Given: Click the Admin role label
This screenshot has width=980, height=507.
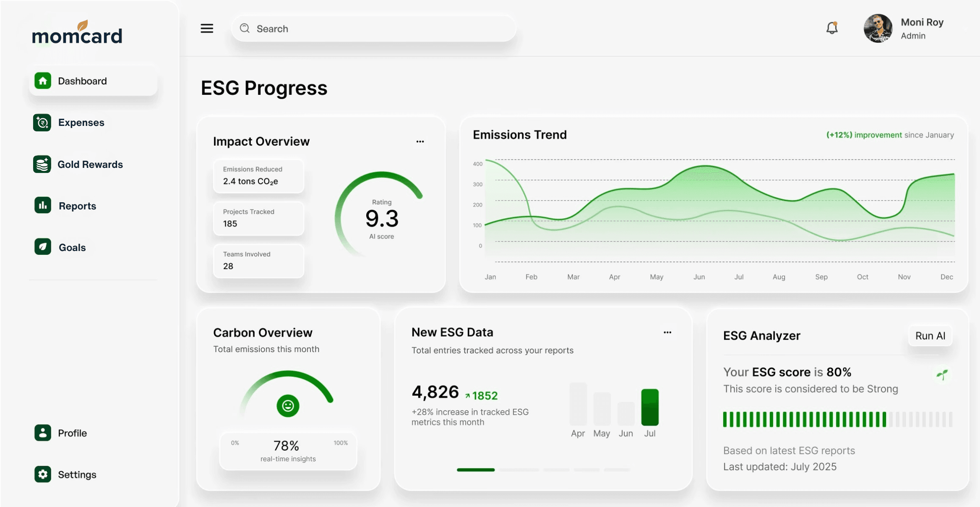Looking at the screenshot, I should coord(913,36).
